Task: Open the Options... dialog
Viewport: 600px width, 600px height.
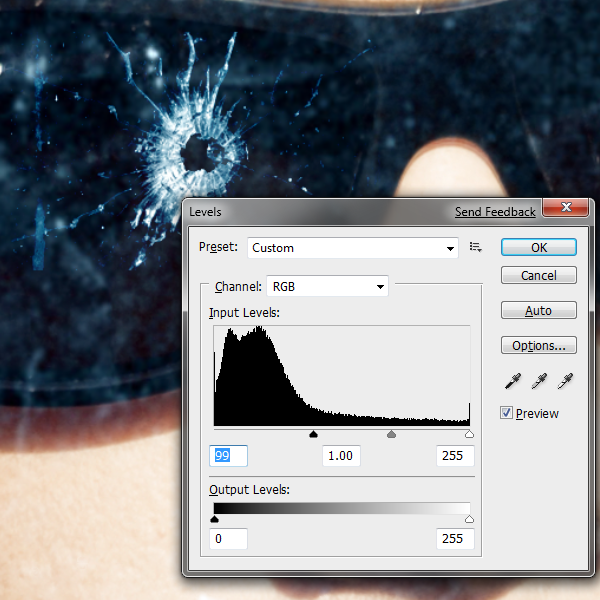Action: coord(538,345)
